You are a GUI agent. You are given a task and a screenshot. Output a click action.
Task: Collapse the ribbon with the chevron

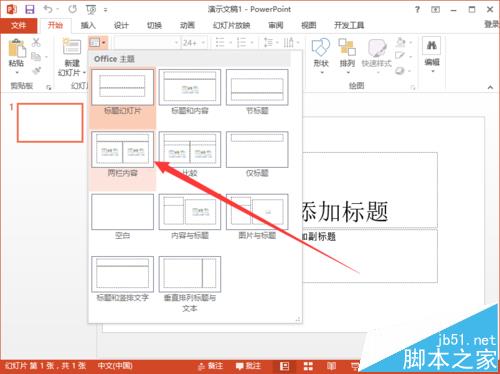[x=490, y=87]
